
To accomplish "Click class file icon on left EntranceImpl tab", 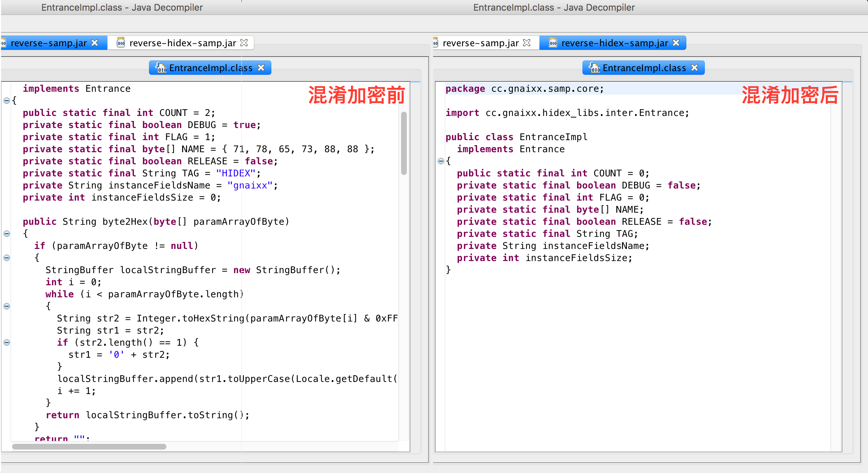I will (x=161, y=68).
